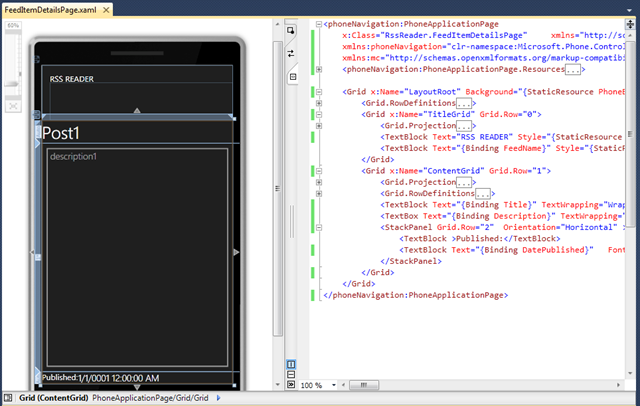The height and width of the screenshot is (406, 640).
Task: Click the editor split handle icon at the top right
Action: (630, 24)
